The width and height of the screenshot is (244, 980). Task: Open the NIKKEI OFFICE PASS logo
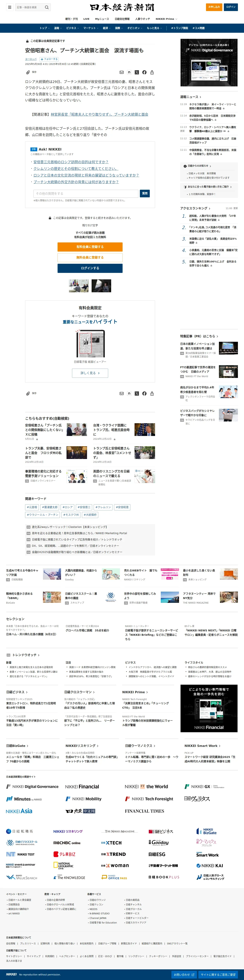[x=114, y=877]
